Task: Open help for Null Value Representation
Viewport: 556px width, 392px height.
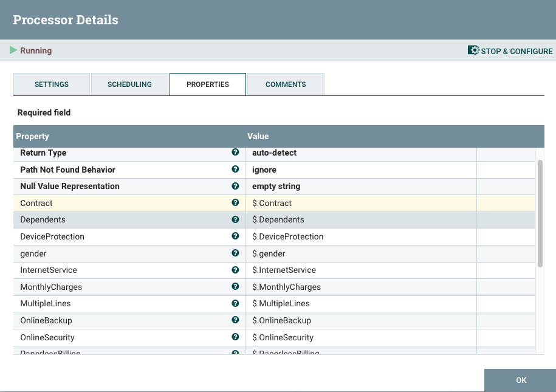Action: click(235, 186)
